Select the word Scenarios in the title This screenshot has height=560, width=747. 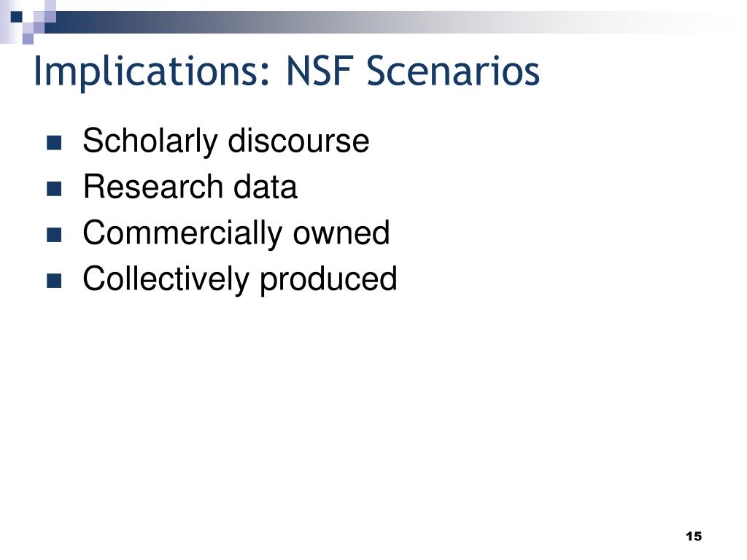pyautogui.click(x=453, y=71)
